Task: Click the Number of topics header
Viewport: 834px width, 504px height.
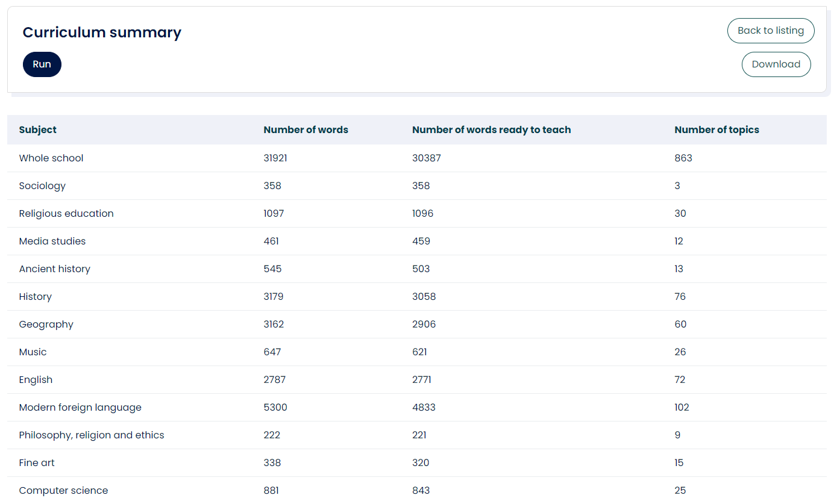Action: [716, 129]
